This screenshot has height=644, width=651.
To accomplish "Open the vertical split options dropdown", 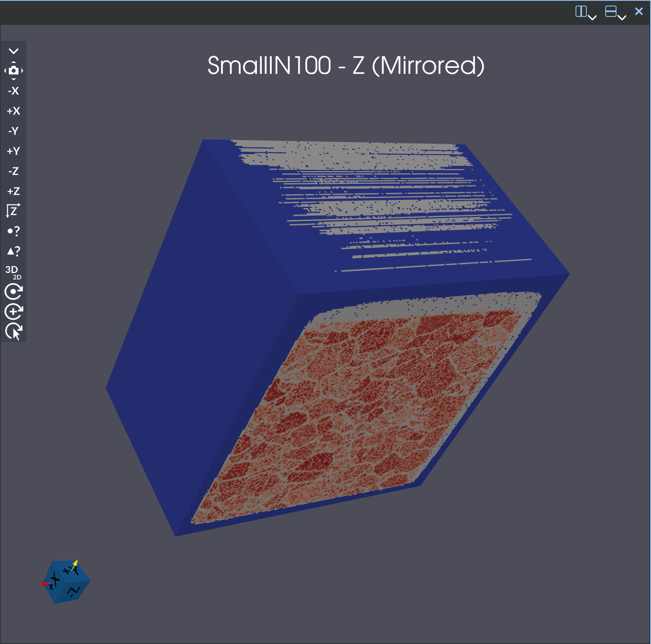I will coord(623,17).
